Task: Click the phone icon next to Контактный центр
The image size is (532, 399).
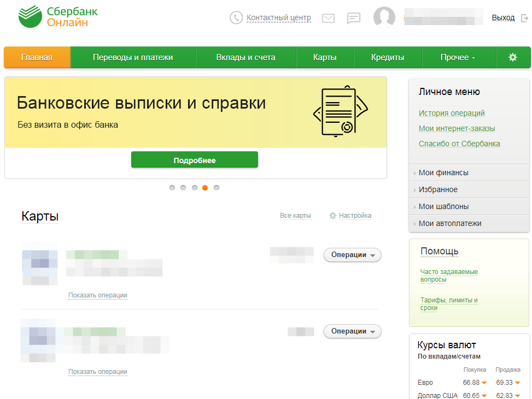Action: (236, 17)
